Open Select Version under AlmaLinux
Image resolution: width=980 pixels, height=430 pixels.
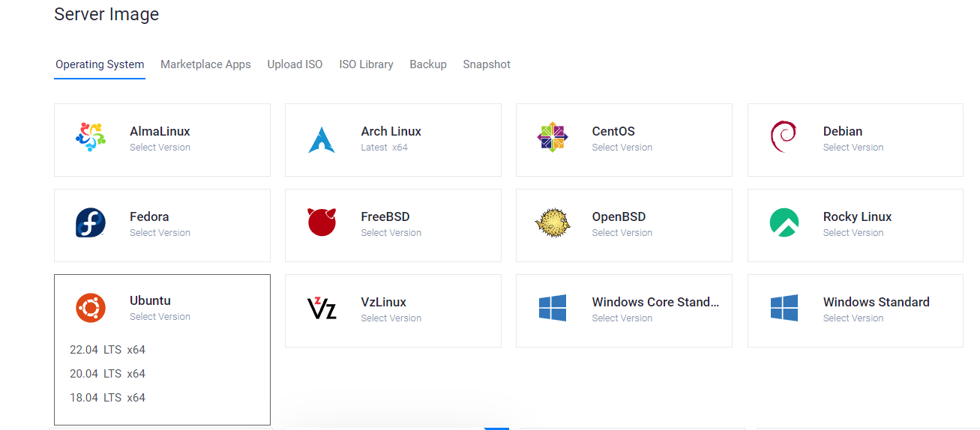click(x=160, y=148)
